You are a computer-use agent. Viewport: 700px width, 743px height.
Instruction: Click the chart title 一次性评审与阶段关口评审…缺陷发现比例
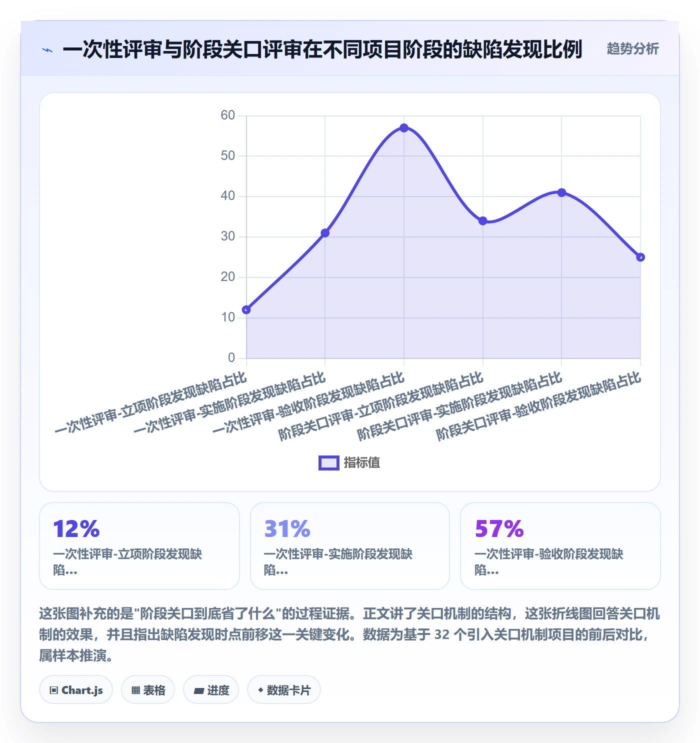click(322, 49)
